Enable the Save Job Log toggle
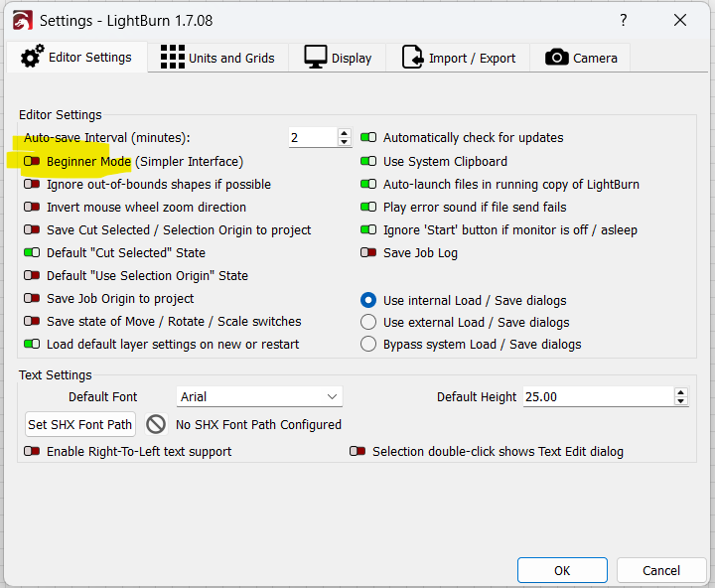This screenshot has height=588, width=715. (x=368, y=252)
